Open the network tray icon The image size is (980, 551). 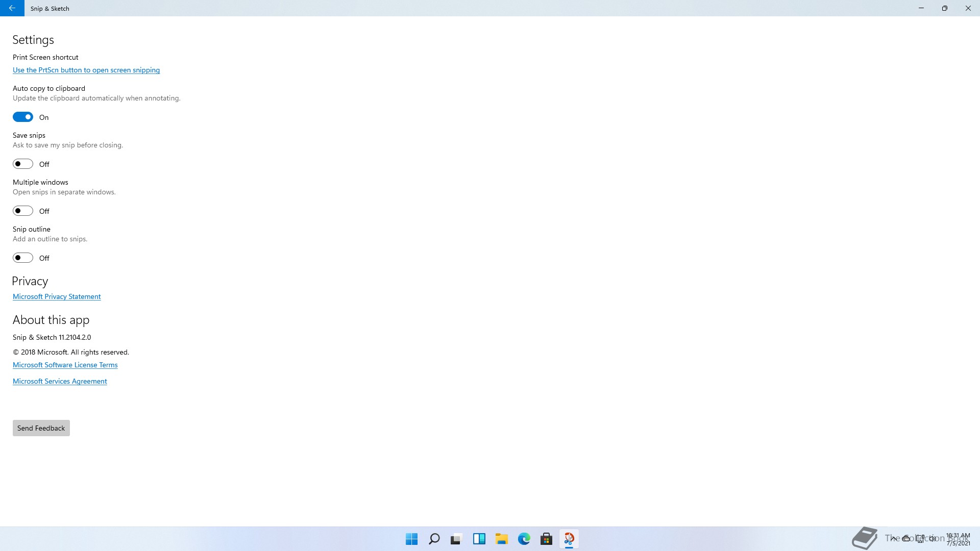920,538
